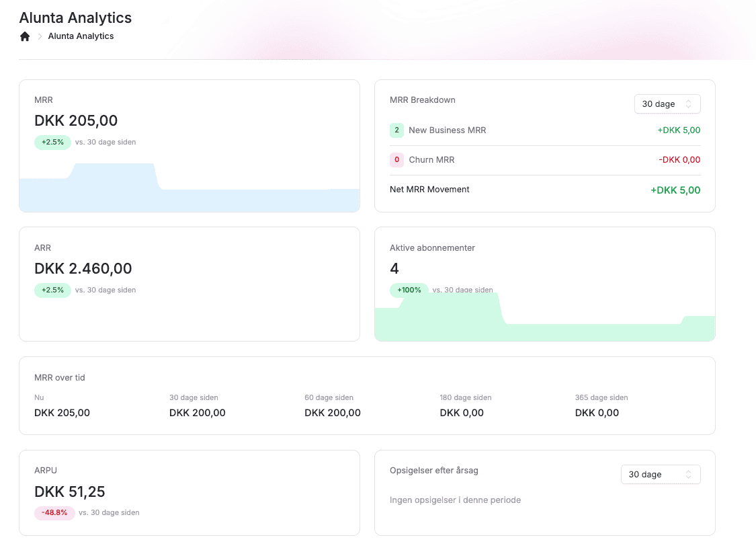Click the Net MRR Movement total
Image resolution: width=756 pixels, height=550 pixels.
pyautogui.click(x=675, y=190)
